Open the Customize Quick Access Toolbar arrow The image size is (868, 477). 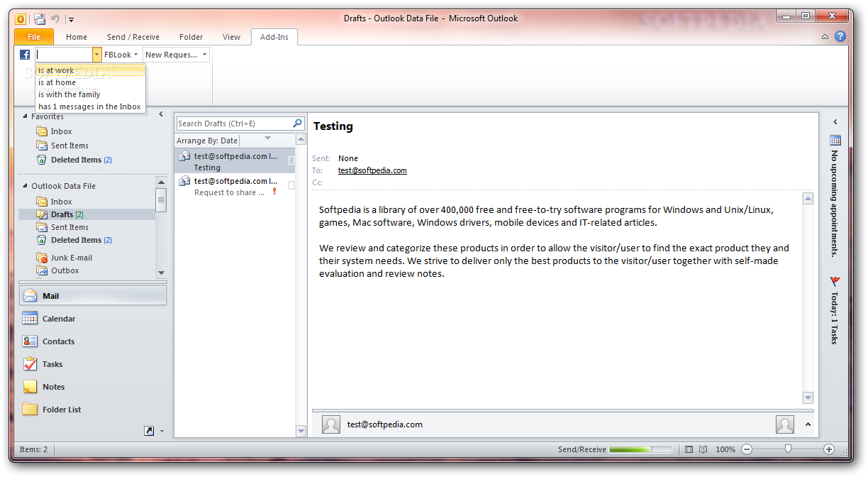coord(71,20)
